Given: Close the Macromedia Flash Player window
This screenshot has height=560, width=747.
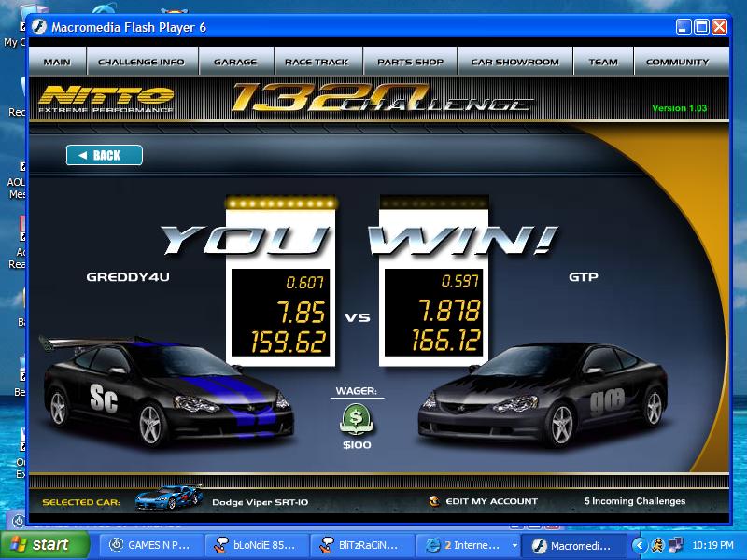Looking at the screenshot, I should point(720,27).
